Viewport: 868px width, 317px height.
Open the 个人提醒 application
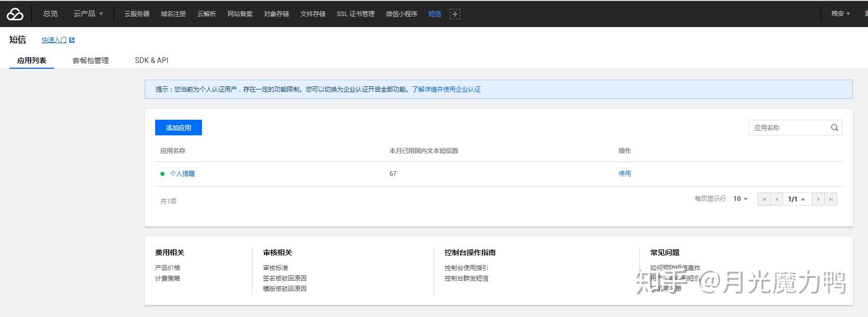[182, 174]
